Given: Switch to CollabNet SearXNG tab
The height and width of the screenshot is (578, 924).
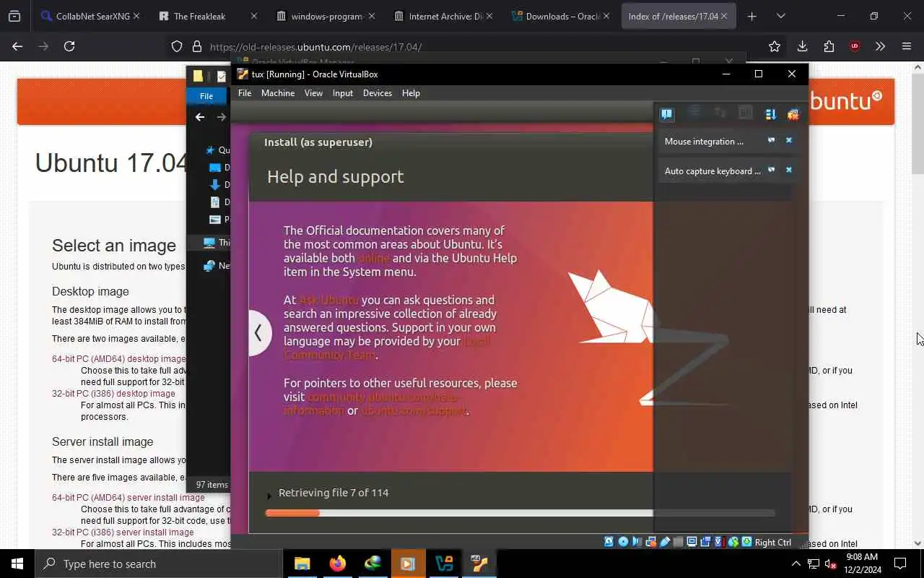Looking at the screenshot, I should tap(90, 16).
